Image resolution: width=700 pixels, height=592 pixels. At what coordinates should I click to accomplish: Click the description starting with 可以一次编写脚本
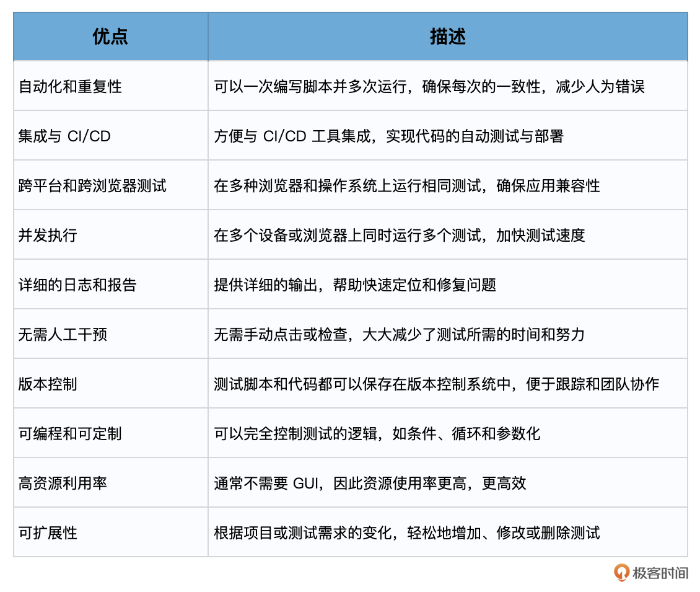coord(429,86)
